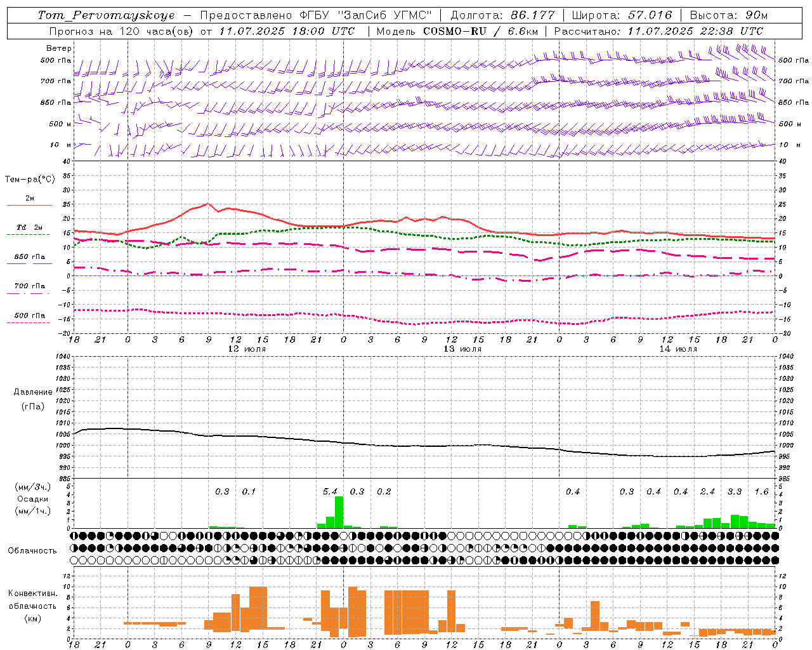Click the Td 2м dew point legend entry
The height and width of the screenshot is (650, 812).
30,227
